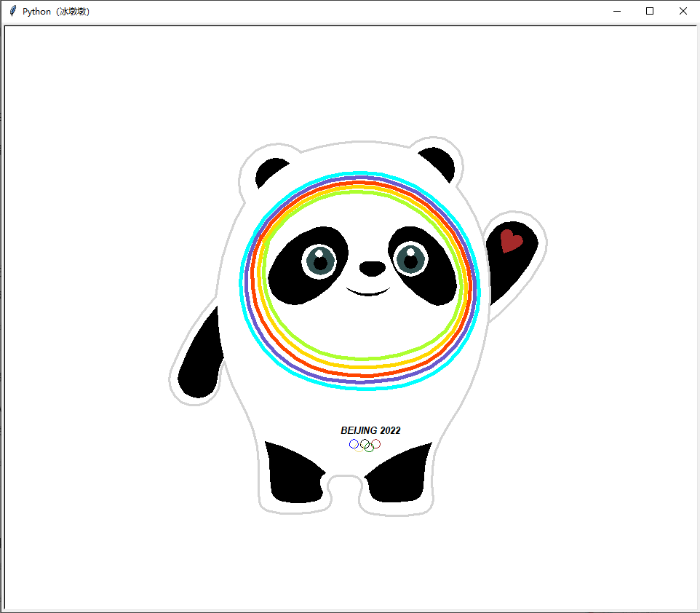
Task: Close the Python turtle window
Action: coord(683,11)
